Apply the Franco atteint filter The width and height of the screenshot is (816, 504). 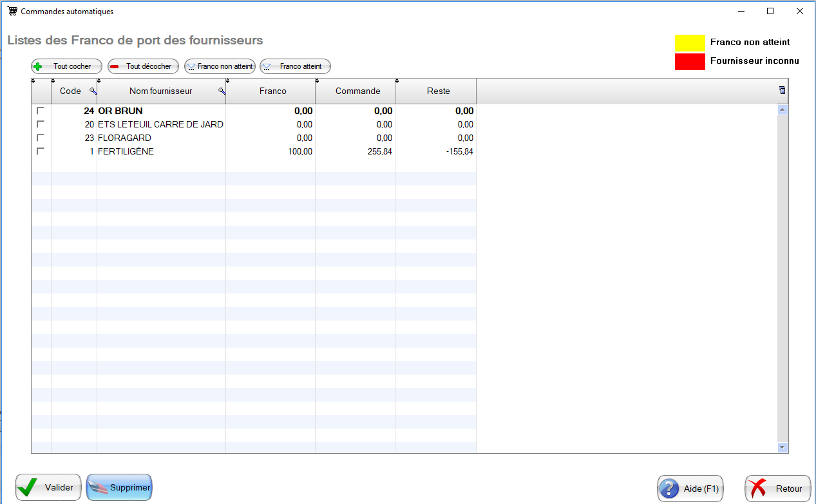(296, 66)
